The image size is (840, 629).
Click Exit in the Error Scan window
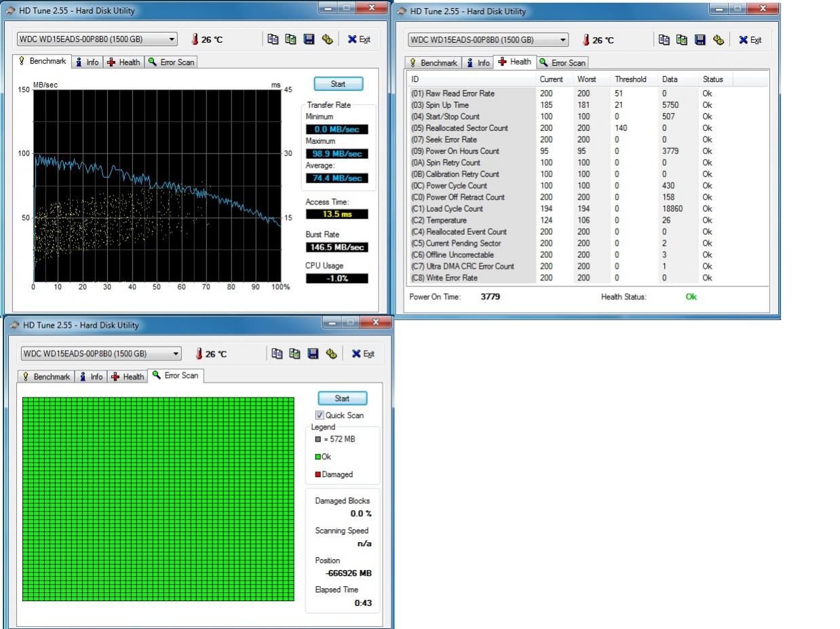[363, 354]
